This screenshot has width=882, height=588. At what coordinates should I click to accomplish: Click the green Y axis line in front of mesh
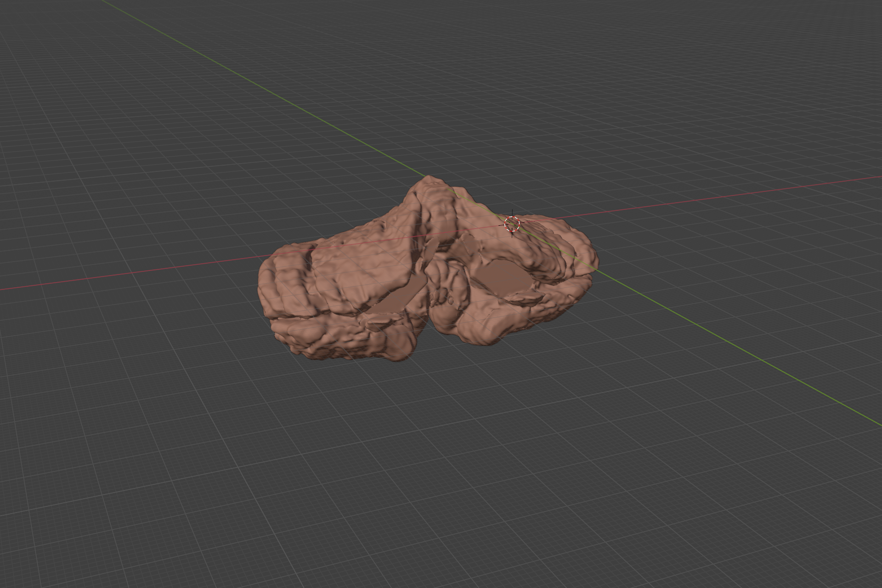[735, 345]
